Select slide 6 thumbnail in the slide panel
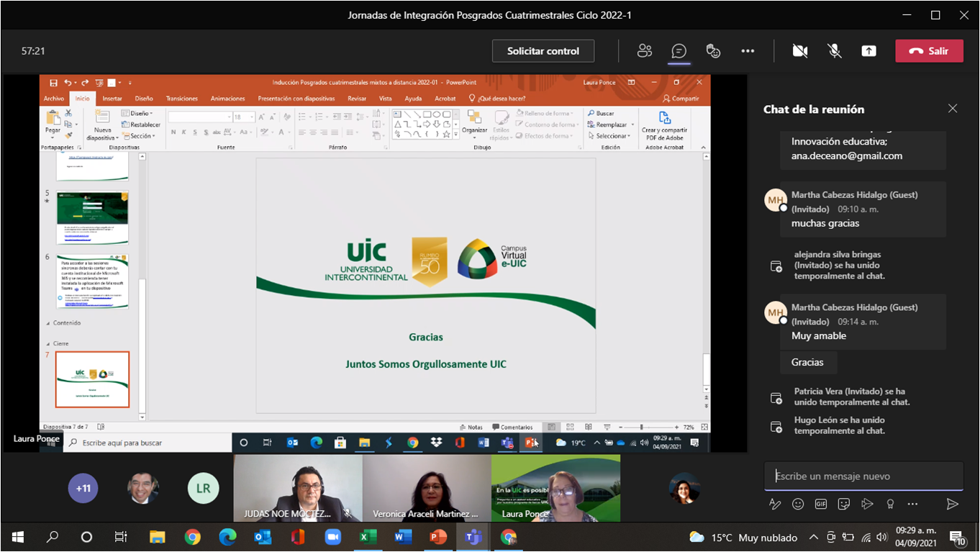Image resolution: width=980 pixels, height=552 pixels. [x=93, y=281]
